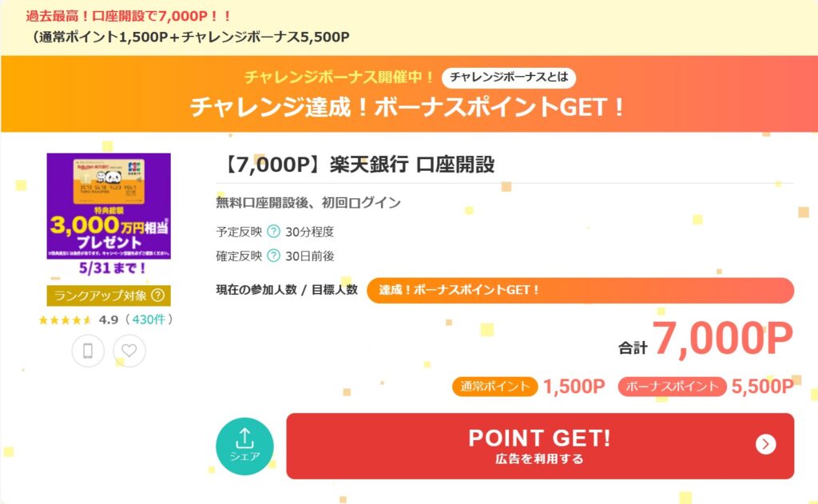
Task: Click the 達成！ボーナスポイントGET！ progress bar
Action: click(580, 290)
